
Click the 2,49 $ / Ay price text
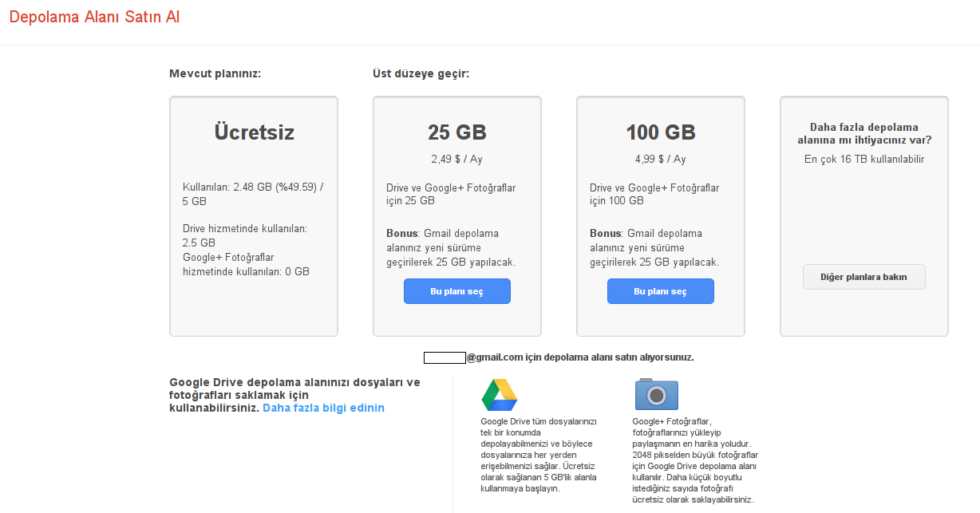[457, 159]
